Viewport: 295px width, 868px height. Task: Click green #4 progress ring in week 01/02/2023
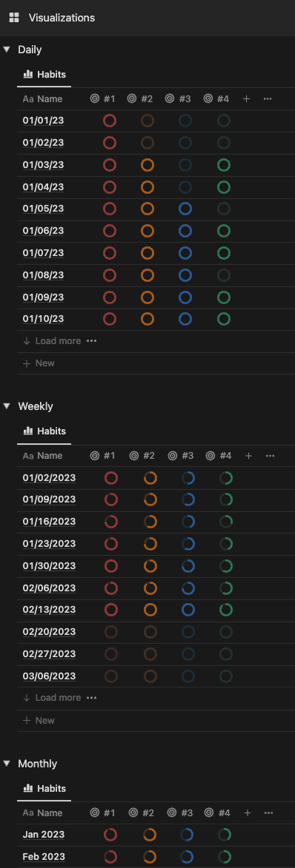point(225,478)
